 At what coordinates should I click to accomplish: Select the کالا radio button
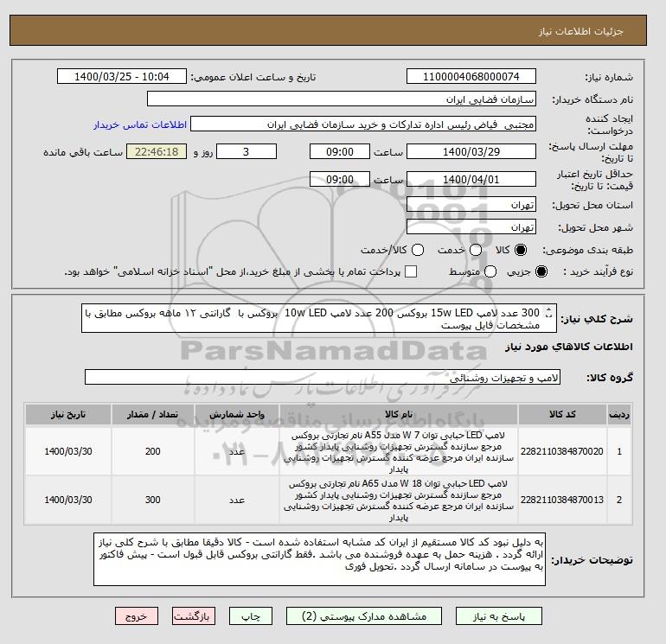pyautogui.click(x=521, y=250)
